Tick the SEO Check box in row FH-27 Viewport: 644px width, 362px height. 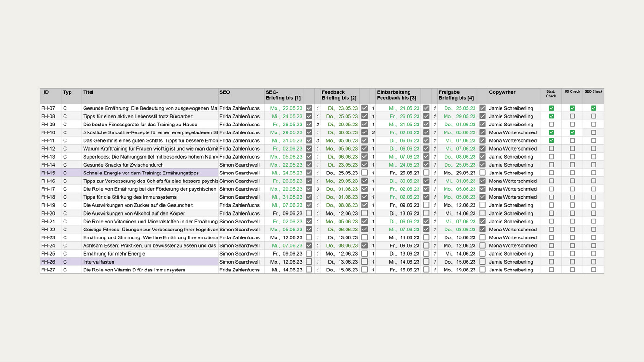[594, 270]
